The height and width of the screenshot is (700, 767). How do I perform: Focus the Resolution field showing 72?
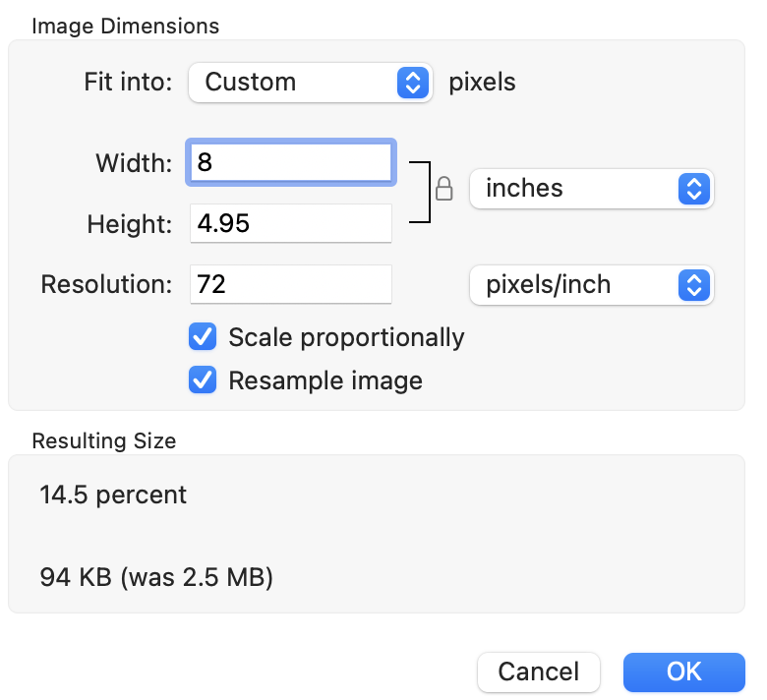(291, 285)
